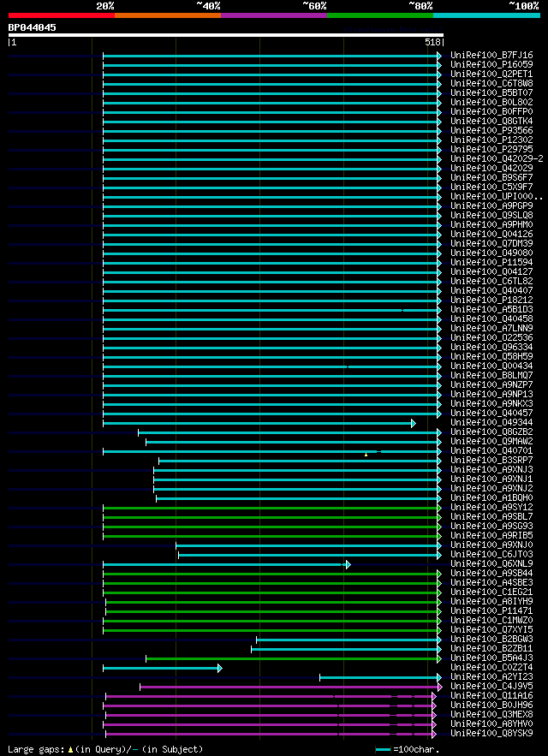Select label UniRef100_A4SBE3

[x=491, y=582]
